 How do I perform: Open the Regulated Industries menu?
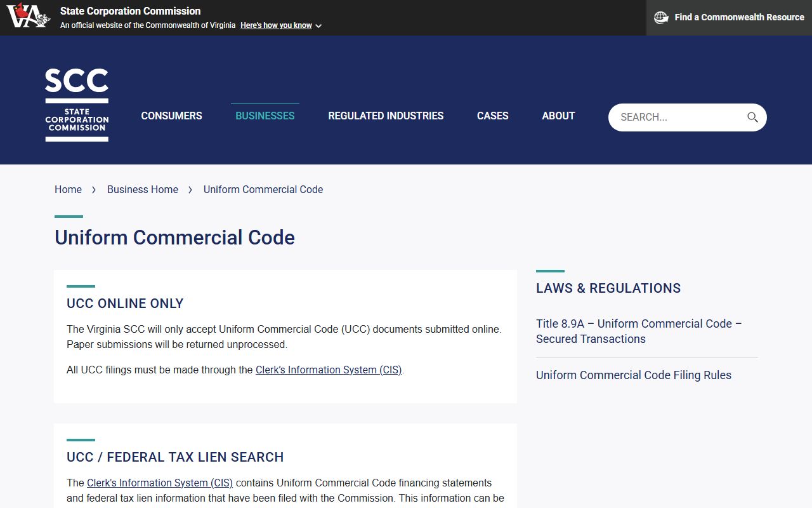[386, 116]
